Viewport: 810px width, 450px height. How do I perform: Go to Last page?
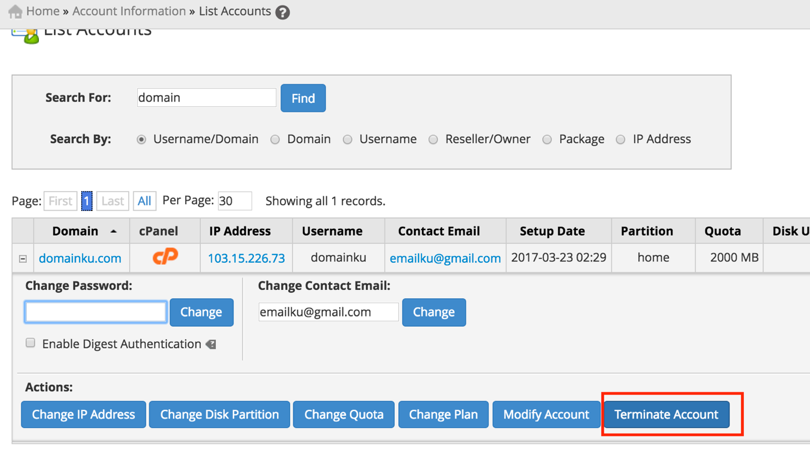pyautogui.click(x=113, y=201)
